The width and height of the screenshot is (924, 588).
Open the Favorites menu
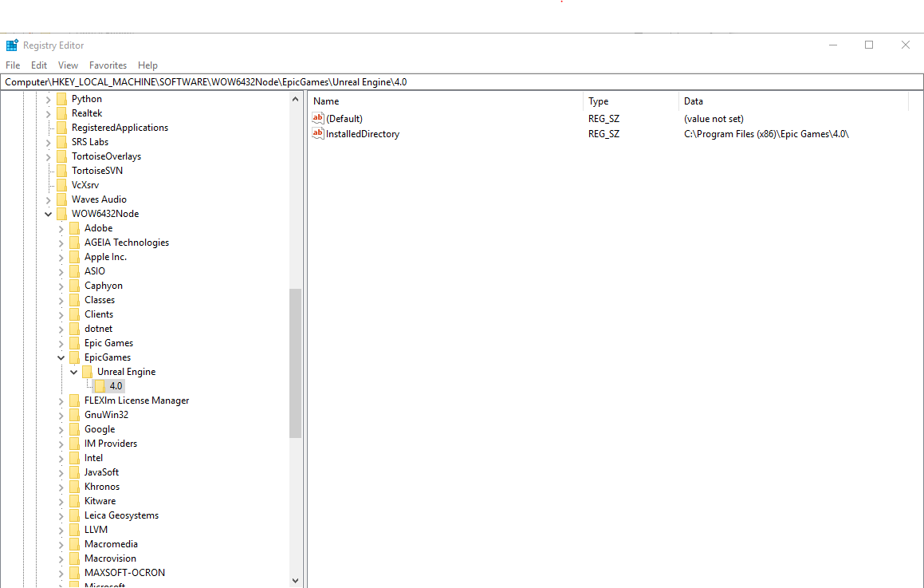pos(108,65)
